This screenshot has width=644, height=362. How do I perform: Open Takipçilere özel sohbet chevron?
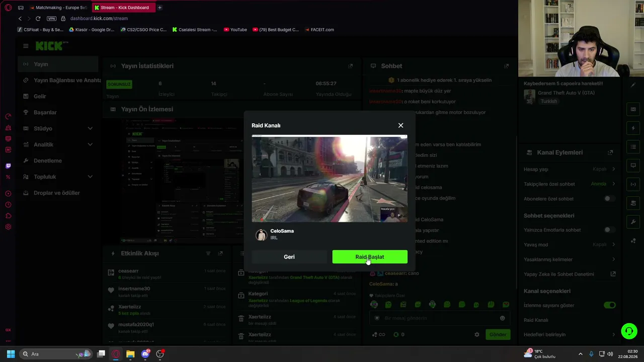(x=613, y=184)
